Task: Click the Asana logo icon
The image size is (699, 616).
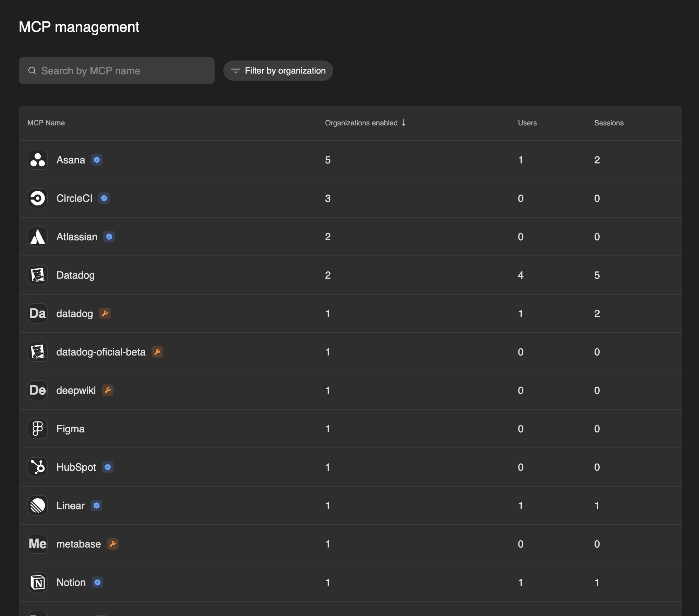Action: [38, 160]
